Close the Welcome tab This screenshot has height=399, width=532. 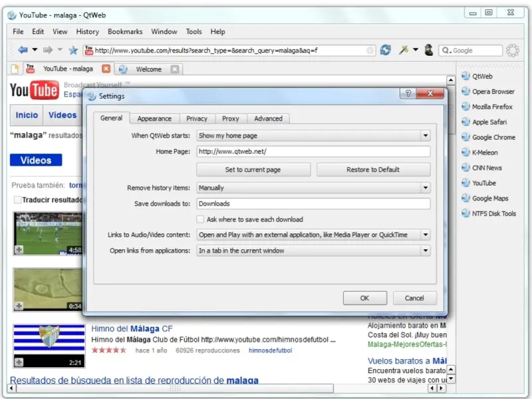coord(175,69)
